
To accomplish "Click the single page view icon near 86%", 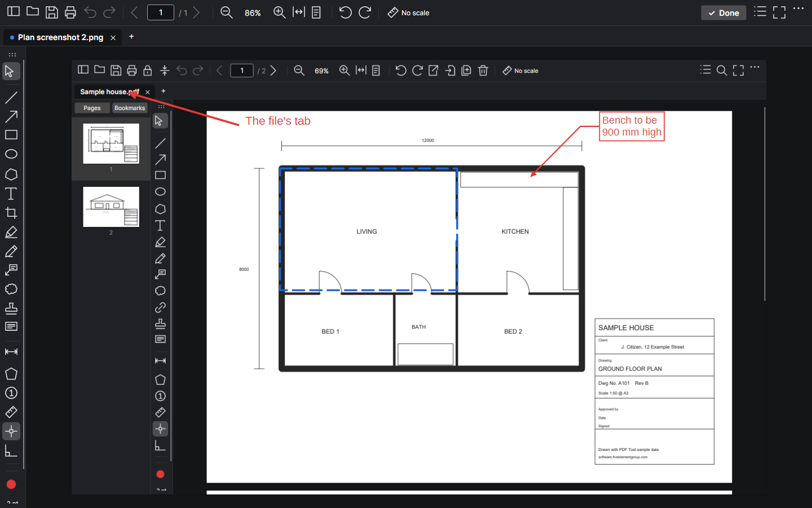I will (x=316, y=12).
